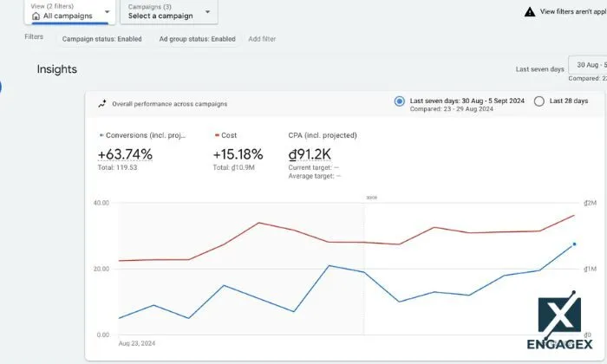Click the Cost metric label

(x=229, y=135)
